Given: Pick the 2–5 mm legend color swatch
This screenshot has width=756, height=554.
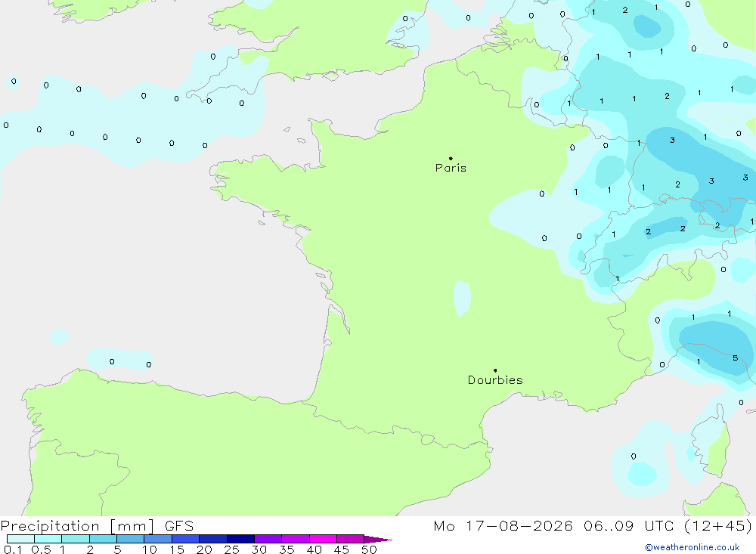Looking at the screenshot, I should (x=103, y=539).
